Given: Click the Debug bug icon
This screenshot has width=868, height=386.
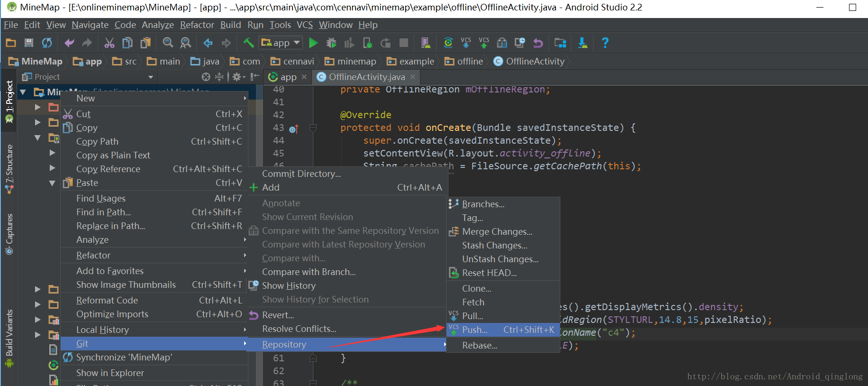Looking at the screenshot, I should (x=331, y=43).
